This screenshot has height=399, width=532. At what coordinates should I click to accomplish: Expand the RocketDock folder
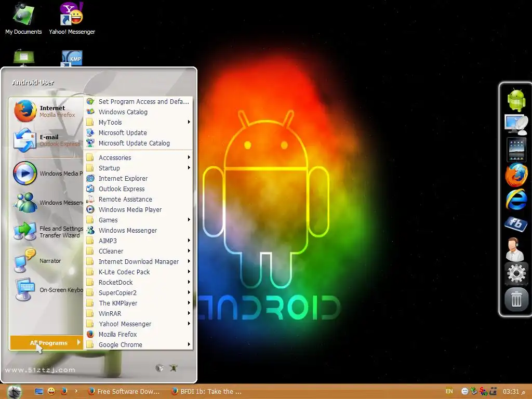tap(138, 282)
